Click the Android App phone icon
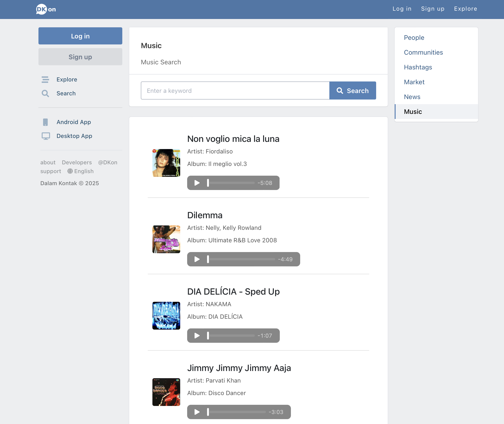This screenshot has width=504, height=424. pos(45,122)
